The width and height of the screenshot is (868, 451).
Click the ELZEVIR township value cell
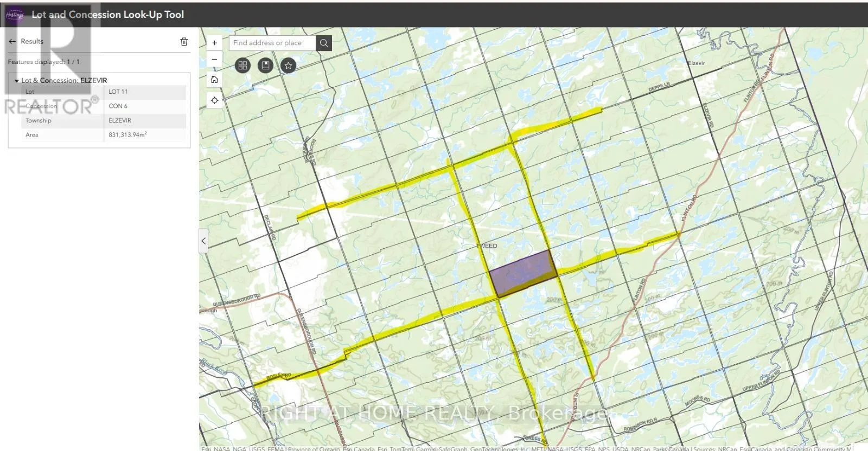(x=144, y=120)
